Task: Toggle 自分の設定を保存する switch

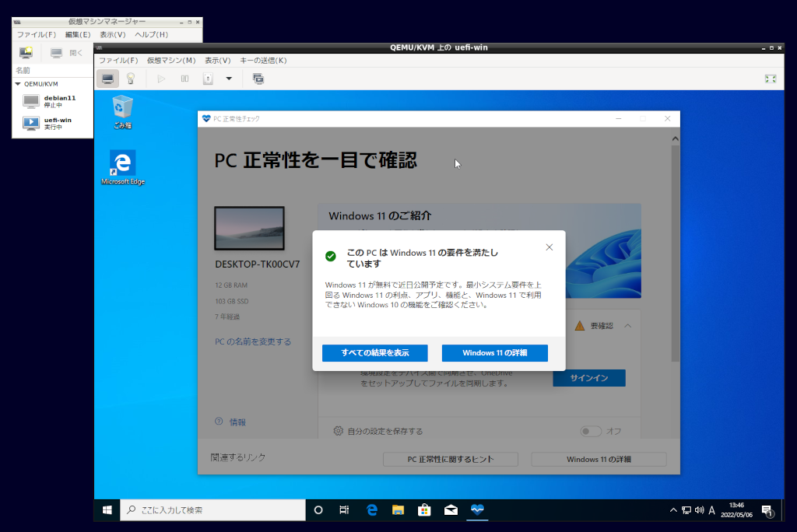Action: [x=591, y=432]
